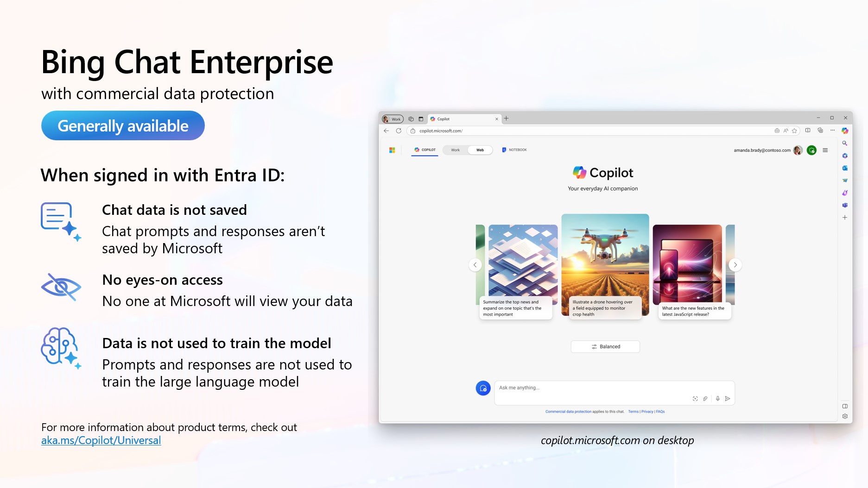868x488 pixels.
Task: Open the Search icon in Edge sidebar
Action: [x=845, y=144]
